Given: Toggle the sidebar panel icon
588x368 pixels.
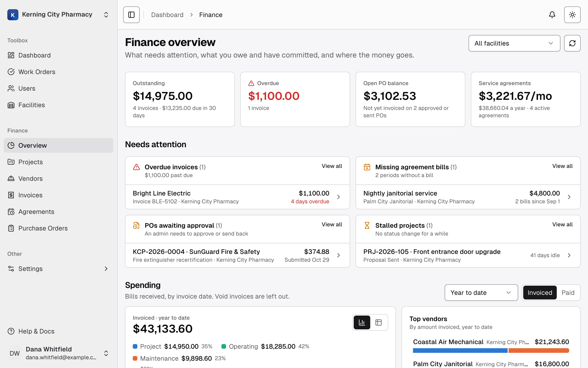Looking at the screenshot, I should [x=131, y=14].
